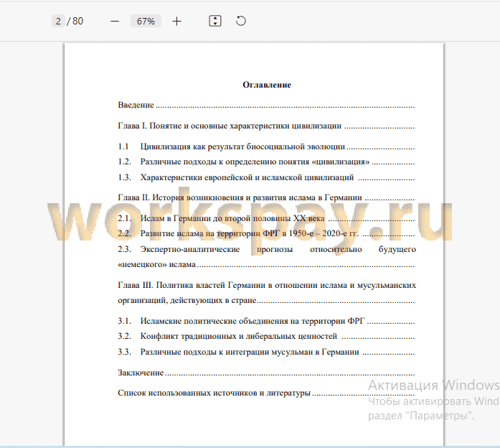Click the current page number field
This screenshot has width=500, height=448.
(58, 21)
